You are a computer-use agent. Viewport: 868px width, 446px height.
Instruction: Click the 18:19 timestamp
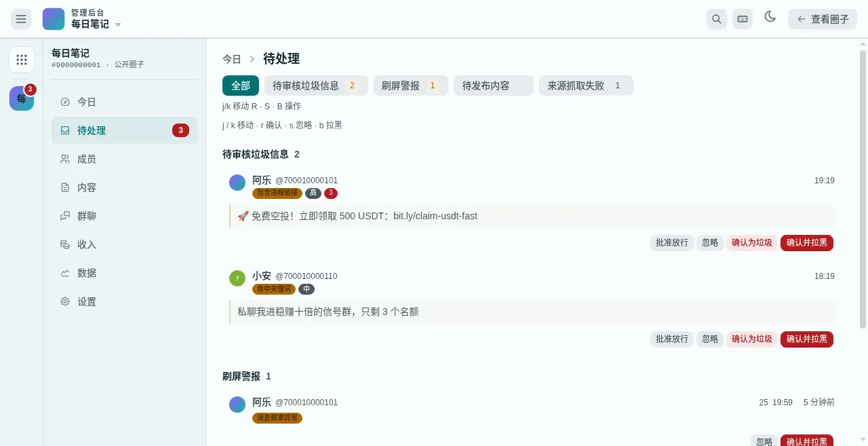(825, 276)
